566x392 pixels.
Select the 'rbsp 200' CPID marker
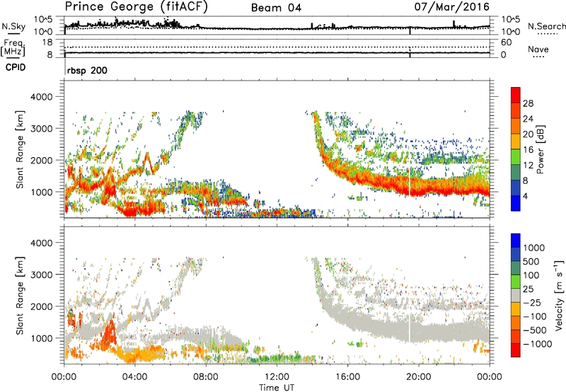coord(87,70)
